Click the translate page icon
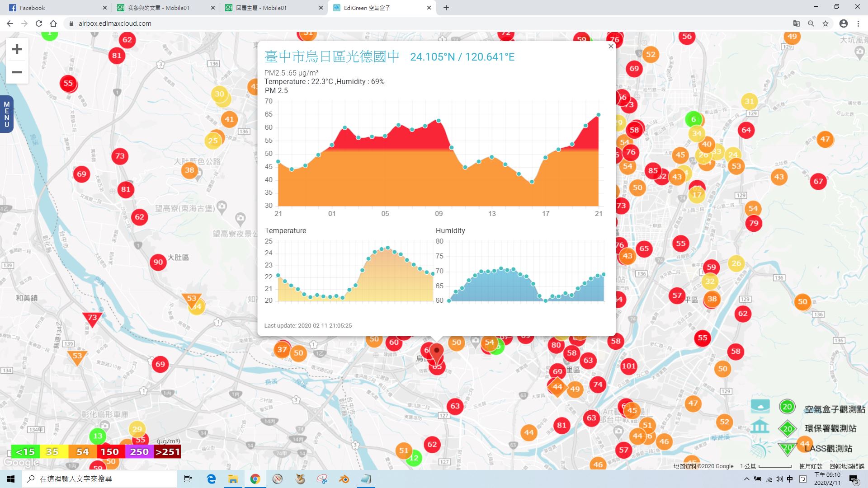The height and width of the screenshot is (488, 868). click(797, 23)
